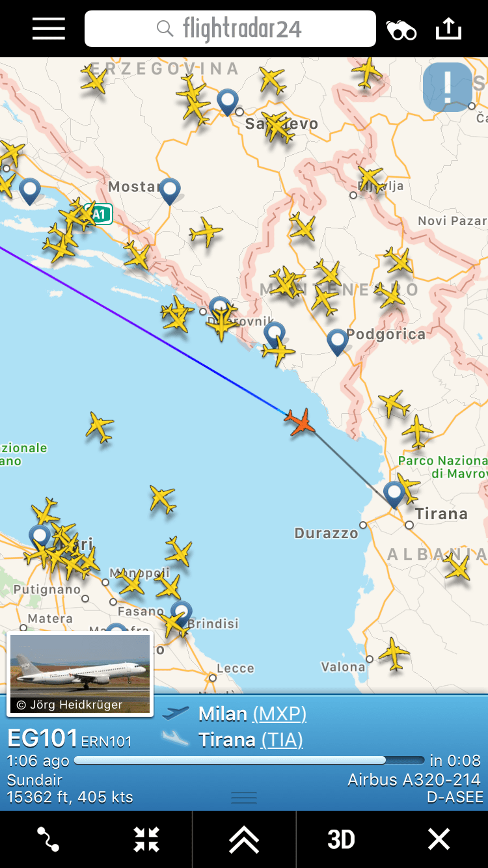The width and height of the screenshot is (488, 868).
Task: Close the flight info panel
Action: tap(439, 839)
